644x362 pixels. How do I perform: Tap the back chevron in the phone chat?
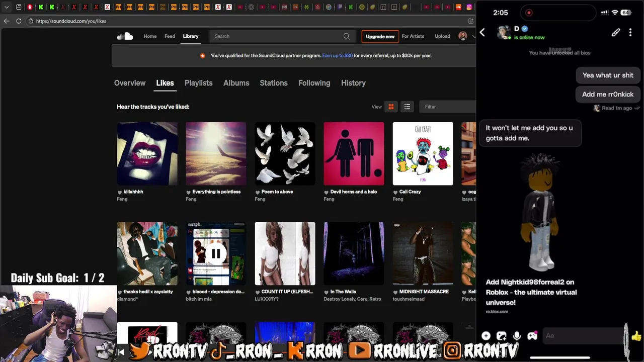482,33
